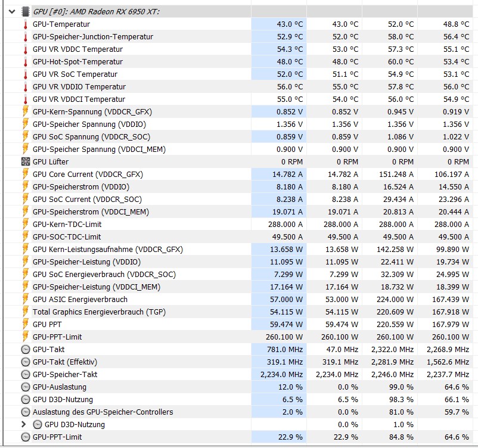
Task: Expand the nested GPU D3D-Nutzung subgroup
Action: tap(24, 424)
